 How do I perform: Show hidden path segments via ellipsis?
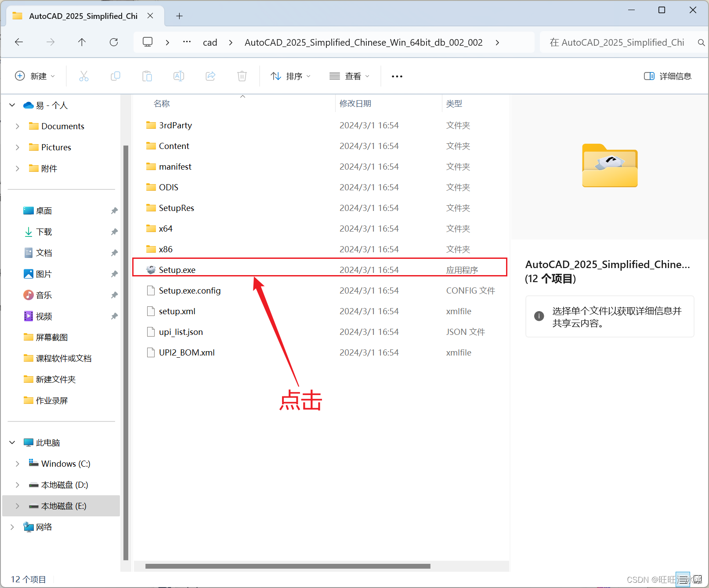pos(187,42)
